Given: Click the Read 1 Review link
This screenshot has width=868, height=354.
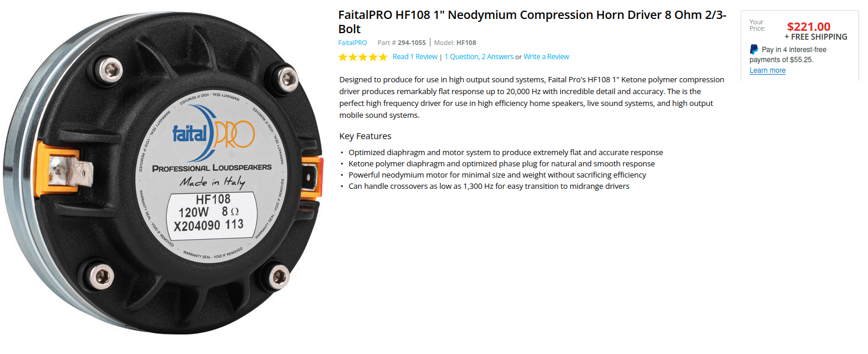Looking at the screenshot, I should pos(414,57).
